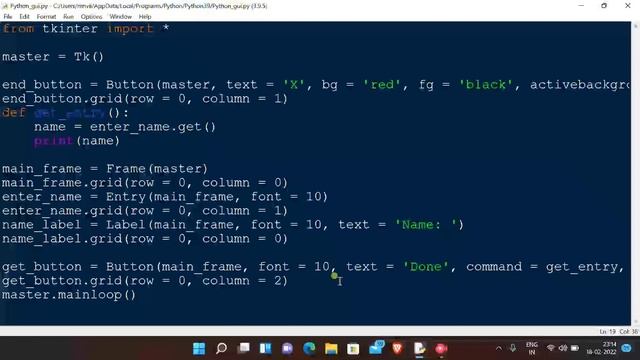
Task: Click the 'from tkinter import *' line
Action: [x=86, y=29]
